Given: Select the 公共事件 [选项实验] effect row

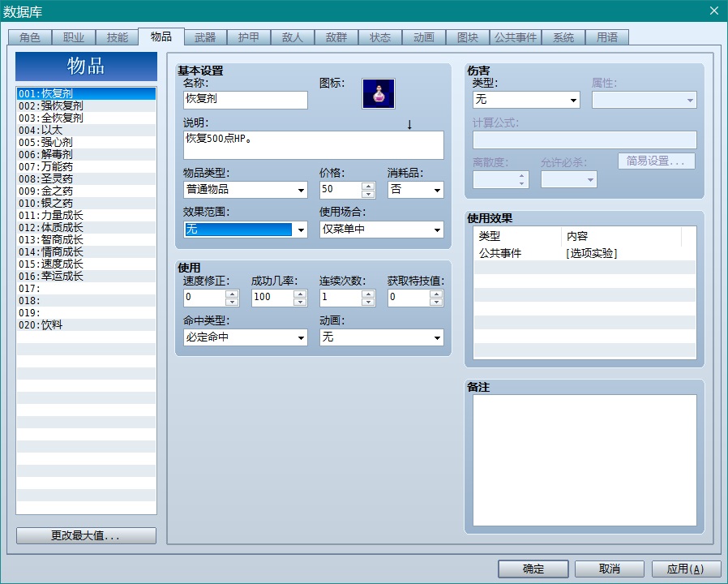Looking at the screenshot, I should pos(585,253).
